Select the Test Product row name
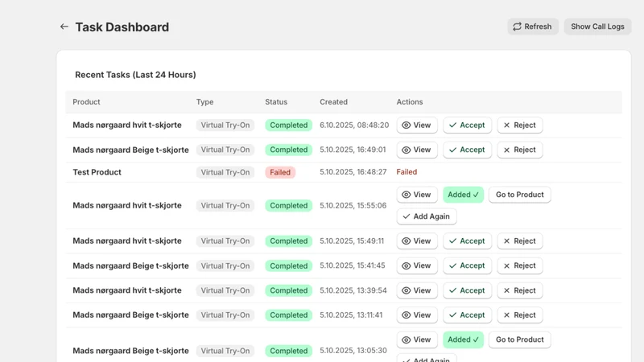644x362 pixels. click(x=97, y=172)
